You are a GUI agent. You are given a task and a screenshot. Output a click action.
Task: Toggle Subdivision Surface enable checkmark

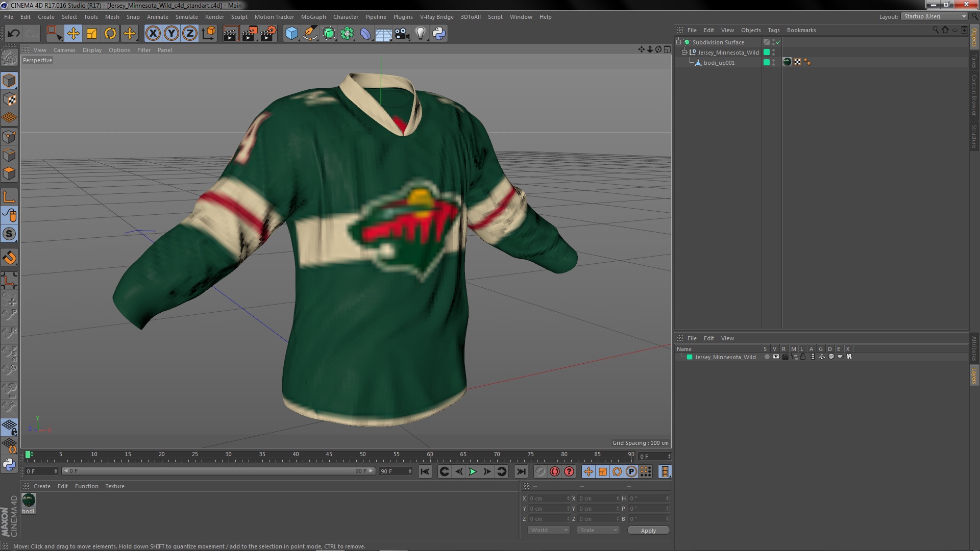[778, 42]
